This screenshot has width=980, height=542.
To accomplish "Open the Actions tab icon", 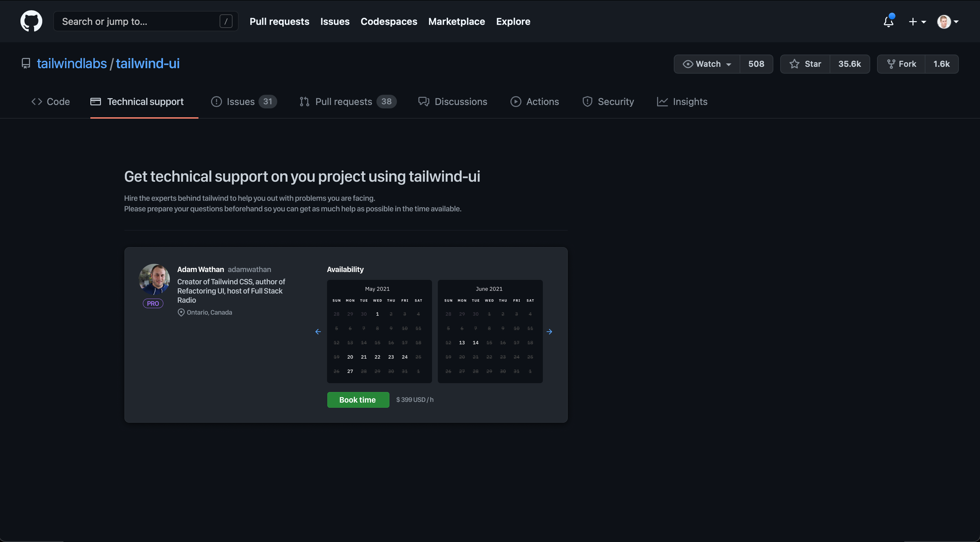I will [516, 102].
